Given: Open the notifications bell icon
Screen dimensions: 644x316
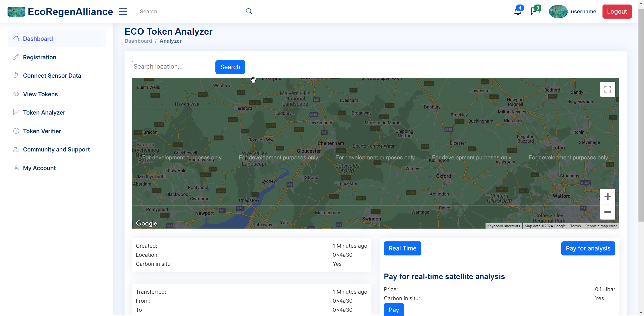Looking at the screenshot, I should [x=517, y=12].
